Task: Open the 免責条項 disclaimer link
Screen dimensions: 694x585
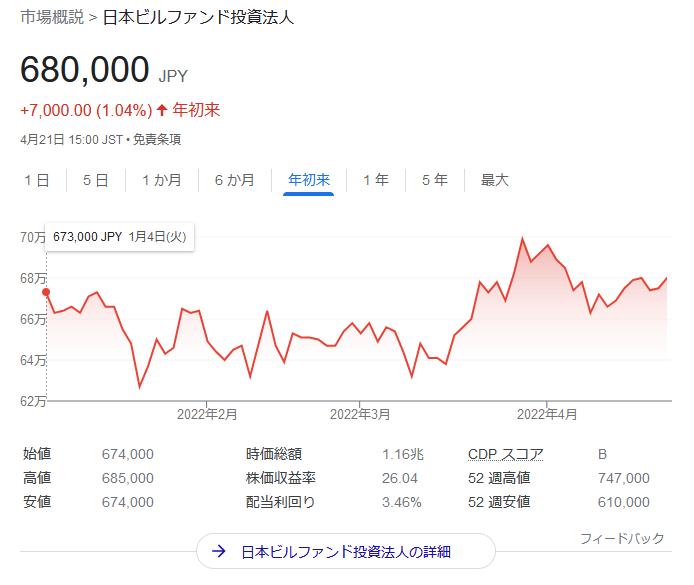Action: tap(157, 140)
